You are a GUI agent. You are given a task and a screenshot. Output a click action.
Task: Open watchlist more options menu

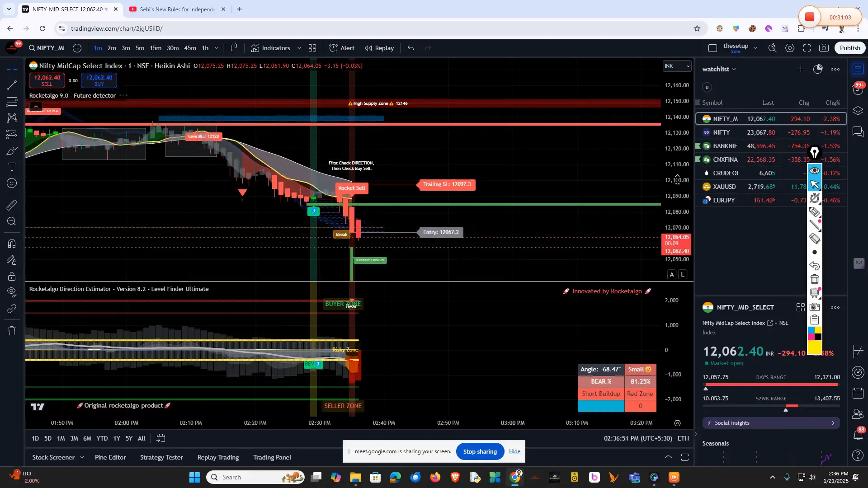tap(835, 69)
